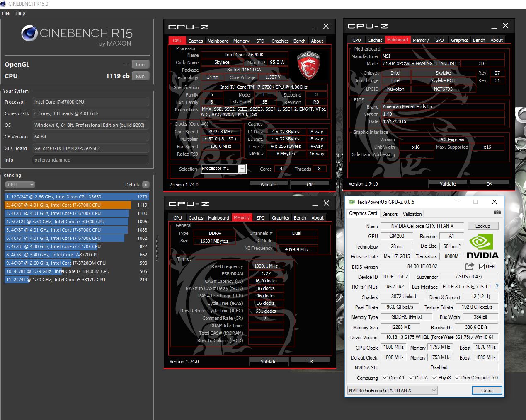Click OK in the CPU-Z Mainboard window
This screenshot has width=526, height=420.
489,184
